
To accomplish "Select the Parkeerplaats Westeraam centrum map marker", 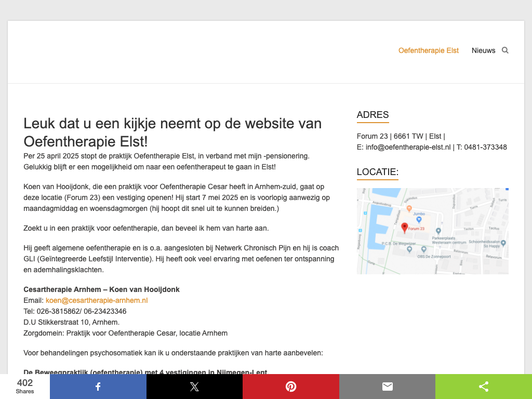I will (x=438, y=231).
